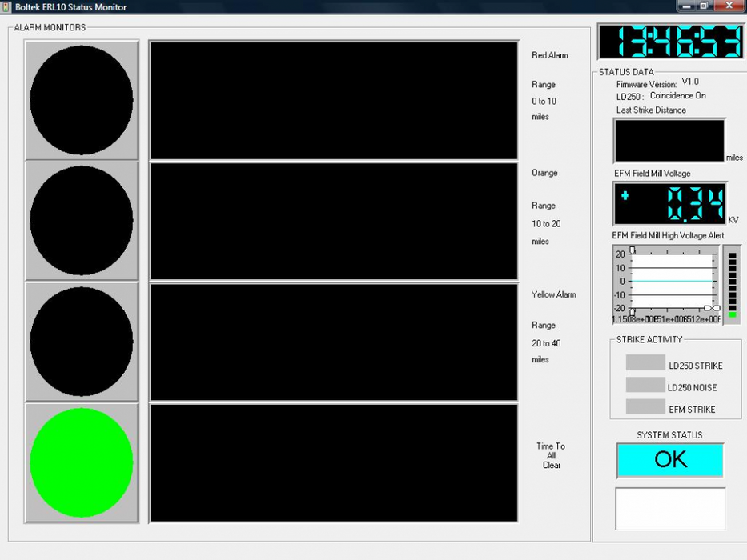The width and height of the screenshot is (747, 560).
Task: Click the Red Alarm message panel
Action: click(334, 101)
